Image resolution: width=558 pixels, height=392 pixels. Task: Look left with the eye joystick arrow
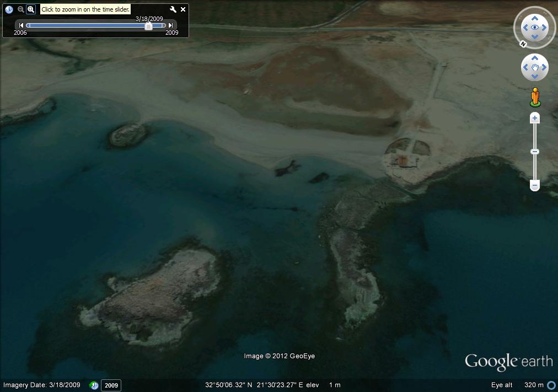click(x=525, y=28)
